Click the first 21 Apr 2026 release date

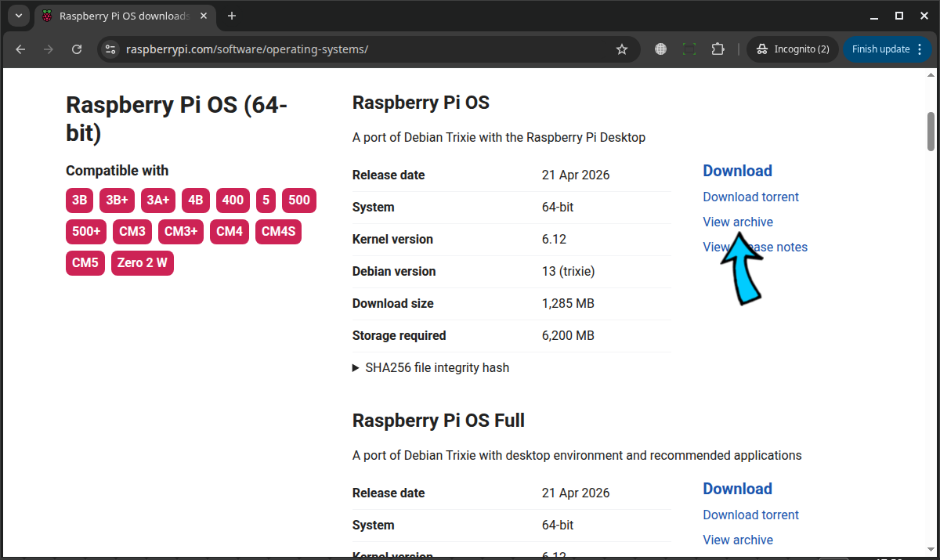[576, 175]
